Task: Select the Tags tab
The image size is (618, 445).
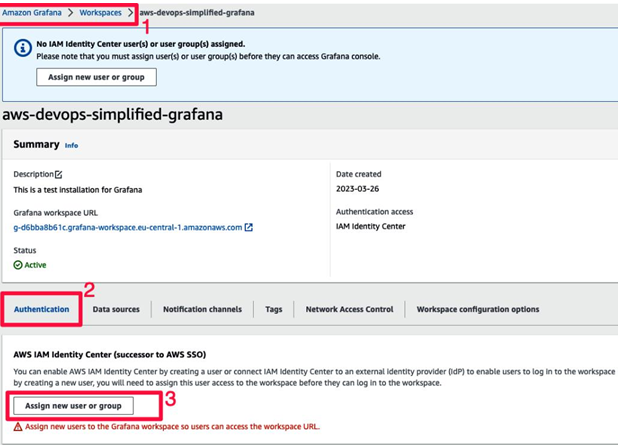Action: coord(274,309)
